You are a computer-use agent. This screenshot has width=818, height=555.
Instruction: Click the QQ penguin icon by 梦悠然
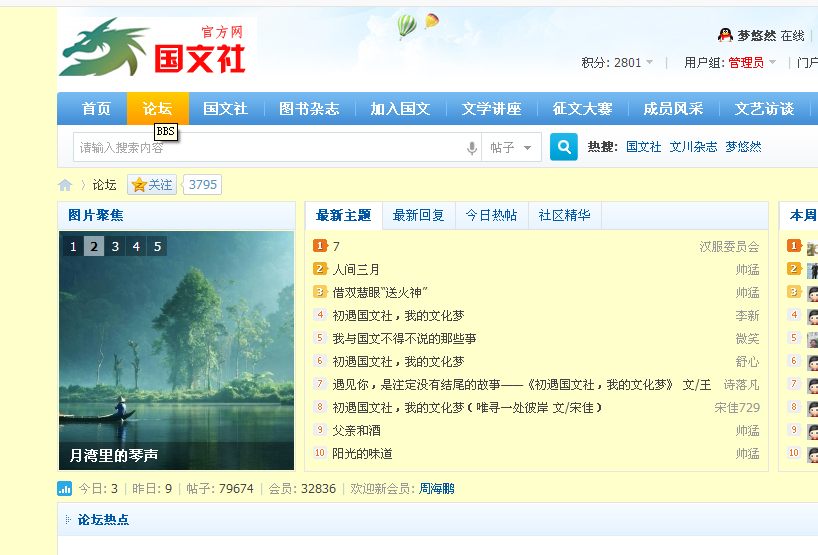click(725, 35)
